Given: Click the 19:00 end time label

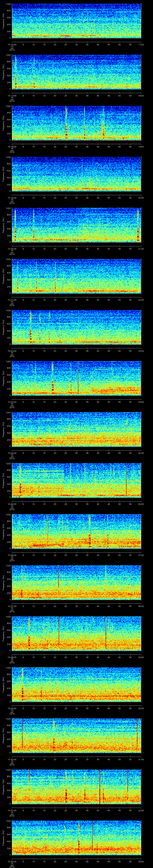Looking at the screenshot, I should 141,147.
